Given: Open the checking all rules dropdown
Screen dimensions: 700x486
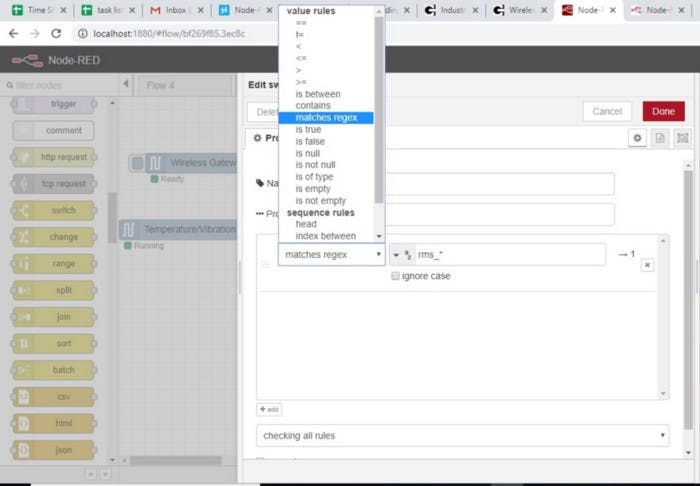Looking at the screenshot, I should (x=462, y=436).
